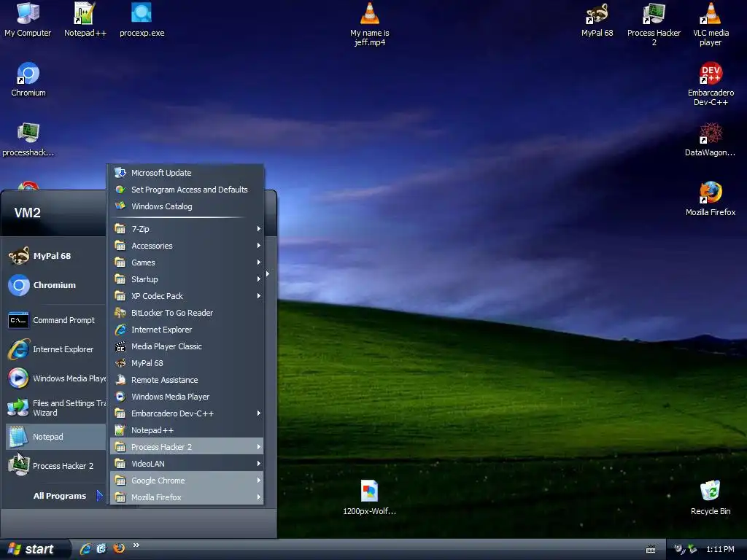747x560 pixels.
Task: Launch Internet Explorer from start menu left pane
Action: pos(55,349)
